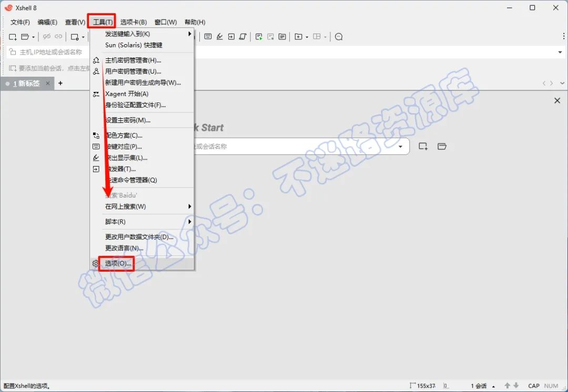The width and height of the screenshot is (568, 392).
Task: Expand 脚本(R) submenu
Action: tap(142, 222)
